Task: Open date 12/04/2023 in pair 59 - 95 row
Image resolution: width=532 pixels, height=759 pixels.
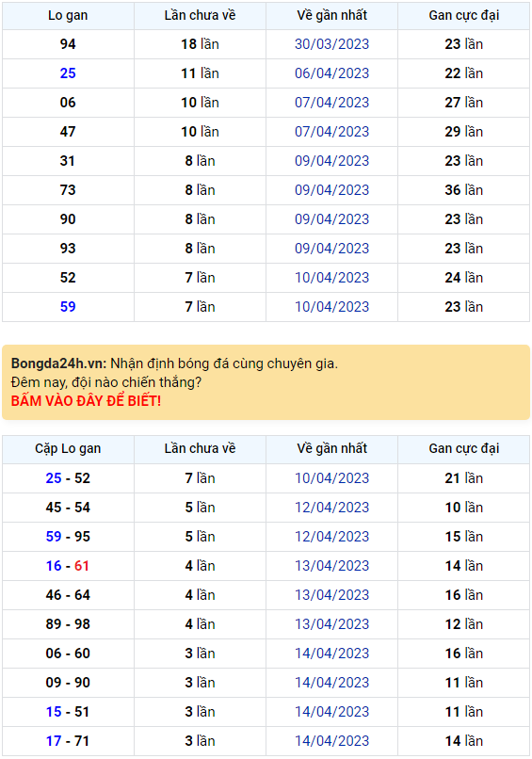Action: (x=332, y=537)
